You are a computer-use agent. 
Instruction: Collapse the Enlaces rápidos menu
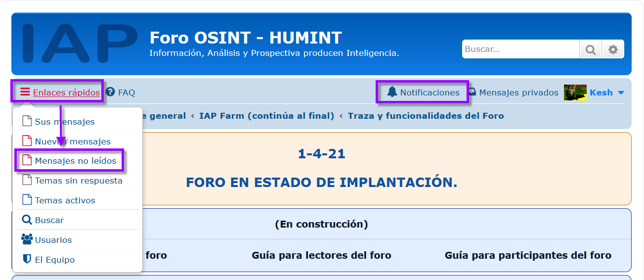click(66, 93)
